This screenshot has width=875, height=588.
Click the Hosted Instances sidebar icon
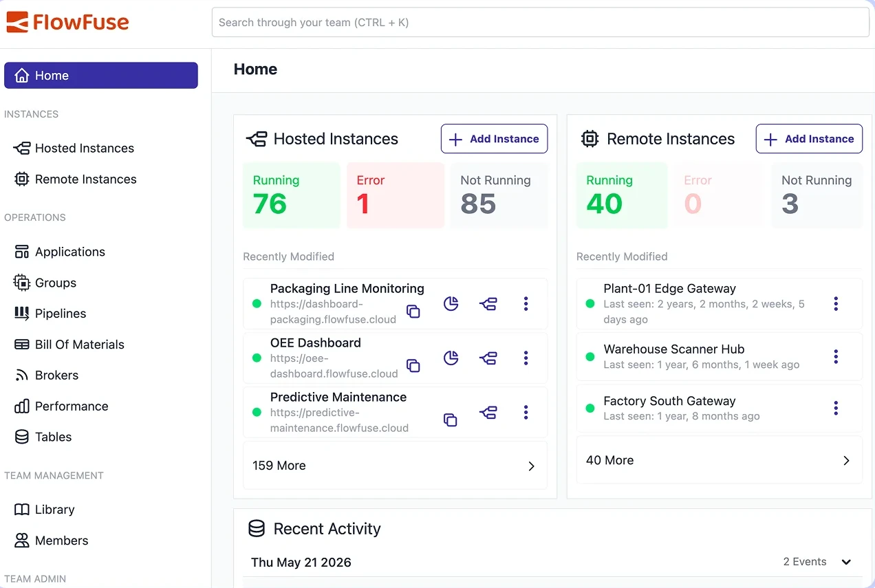(x=22, y=148)
